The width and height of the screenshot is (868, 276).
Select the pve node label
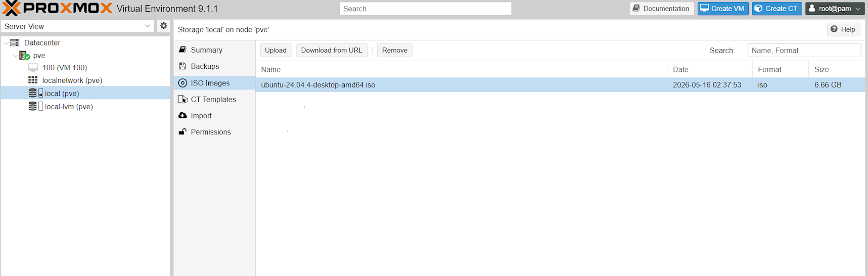[x=39, y=56]
